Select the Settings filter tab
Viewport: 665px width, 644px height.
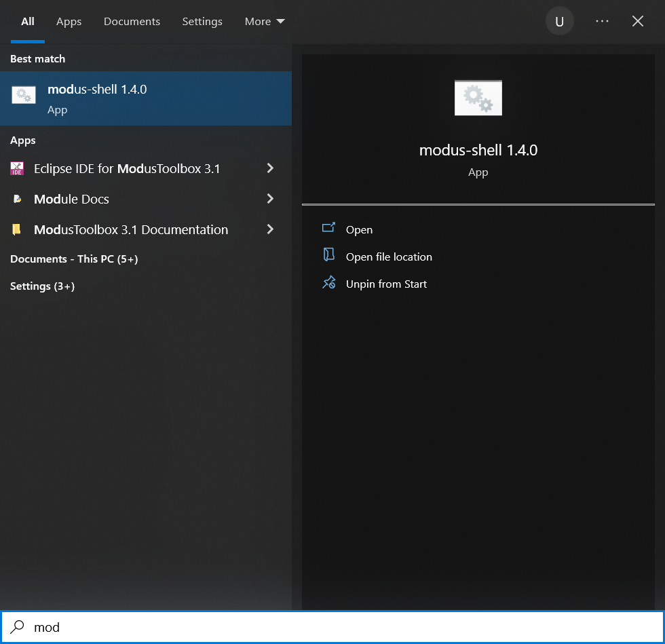202,22
